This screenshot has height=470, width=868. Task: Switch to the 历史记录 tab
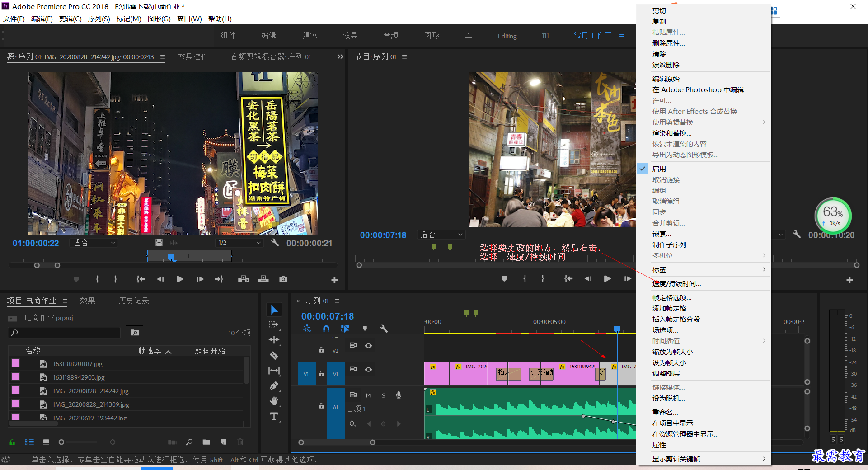(134, 301)
